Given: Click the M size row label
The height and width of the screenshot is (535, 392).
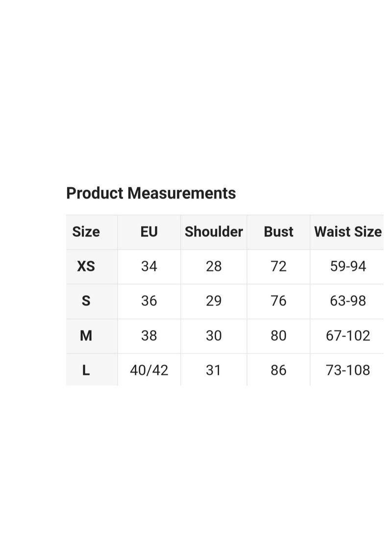Looking at the screenshot, I should tap(86, 335).
